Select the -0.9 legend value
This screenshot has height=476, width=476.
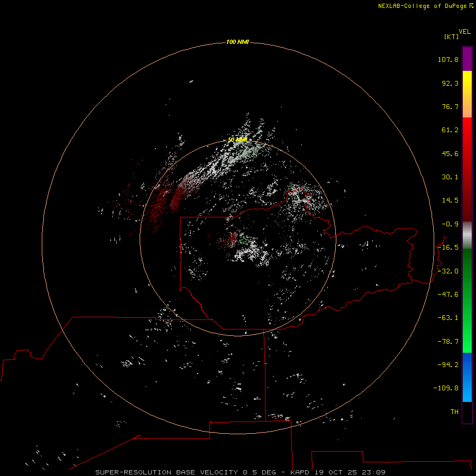[450, 224]
